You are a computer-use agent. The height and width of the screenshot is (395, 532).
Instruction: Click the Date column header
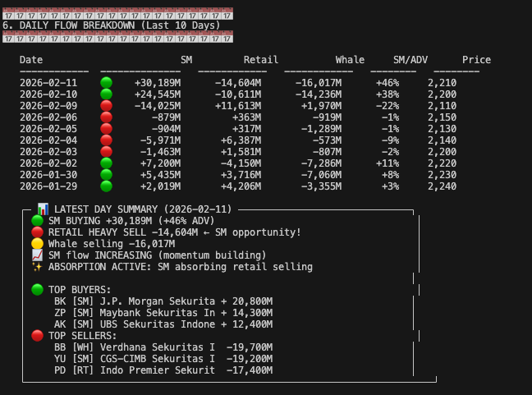pos(31,60)
